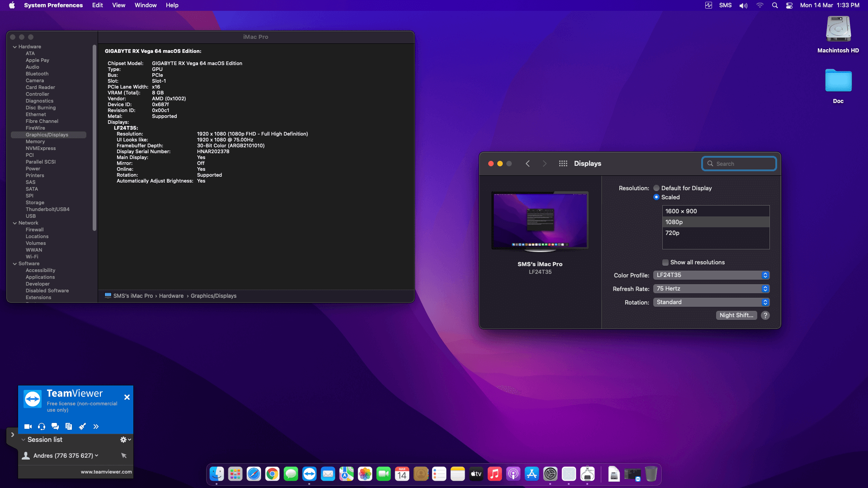Click the System Information sidebar scrollbar

click(94, 138)
